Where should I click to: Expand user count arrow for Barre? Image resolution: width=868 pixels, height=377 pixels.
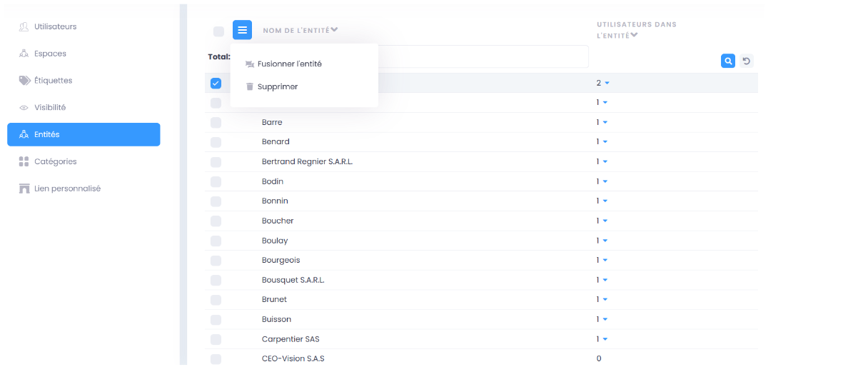pos(605,122)
